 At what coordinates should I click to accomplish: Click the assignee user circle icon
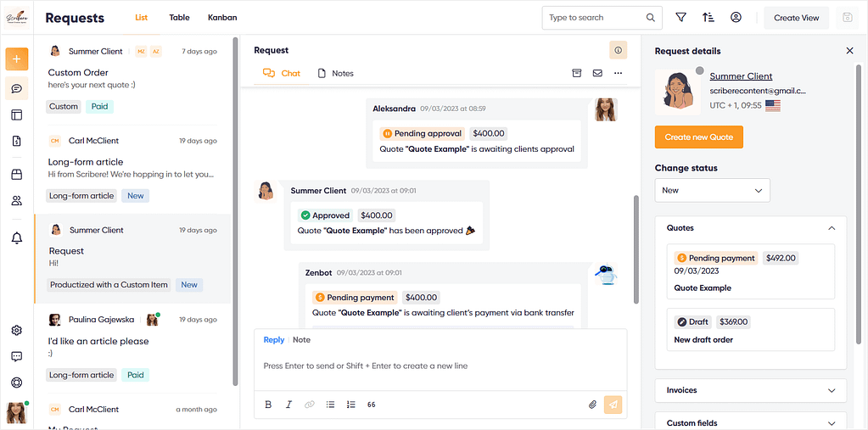pos(736,18)
